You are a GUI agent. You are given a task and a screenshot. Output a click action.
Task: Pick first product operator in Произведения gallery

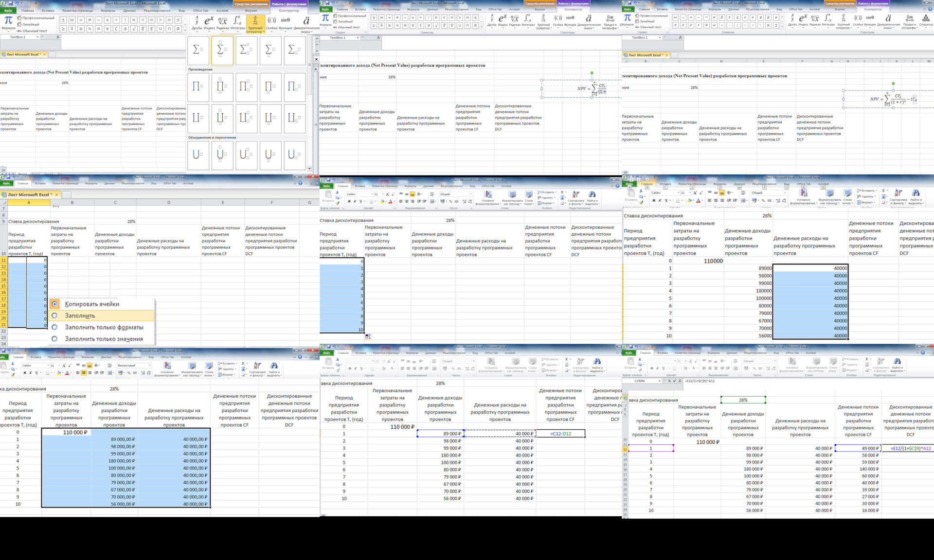point(198,87)
